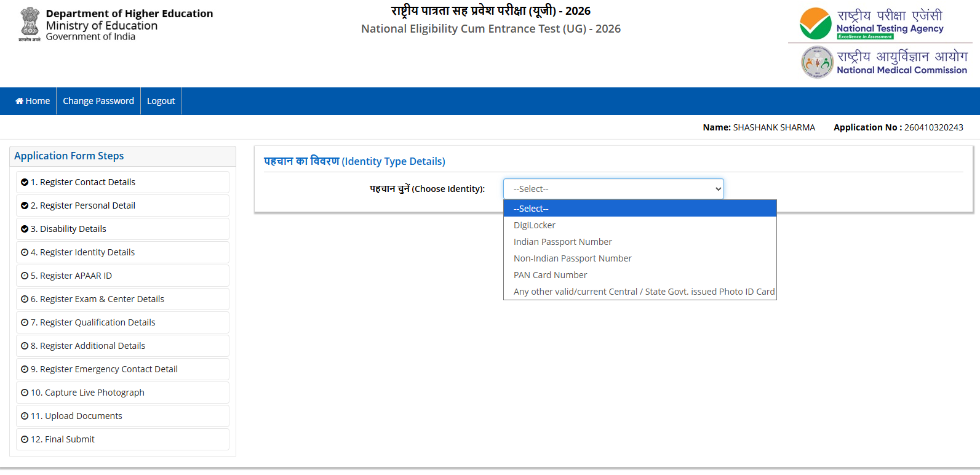
Task: Click Logout in the navigation bar
Action: (x=161, y=101)
